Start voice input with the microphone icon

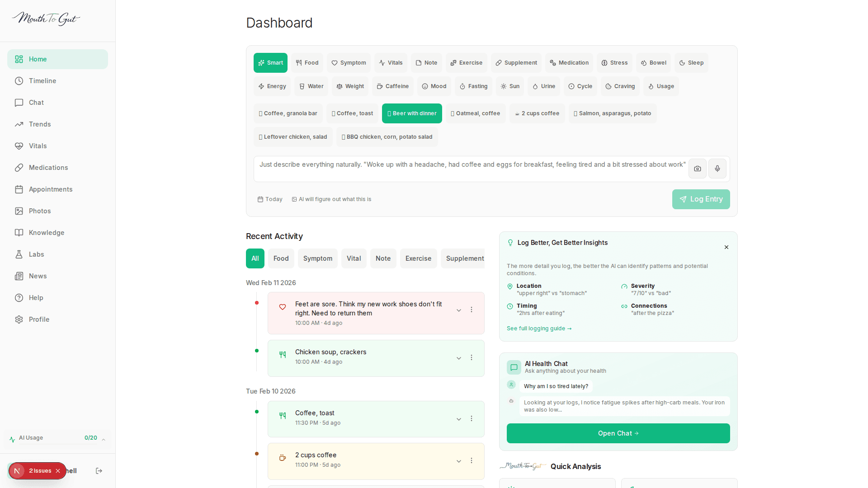point(717,169)
